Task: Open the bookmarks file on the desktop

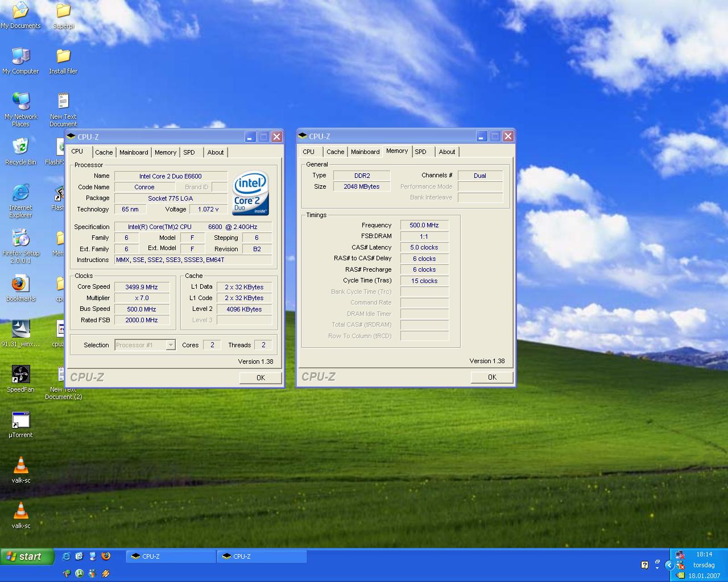Action: (20, 288)
